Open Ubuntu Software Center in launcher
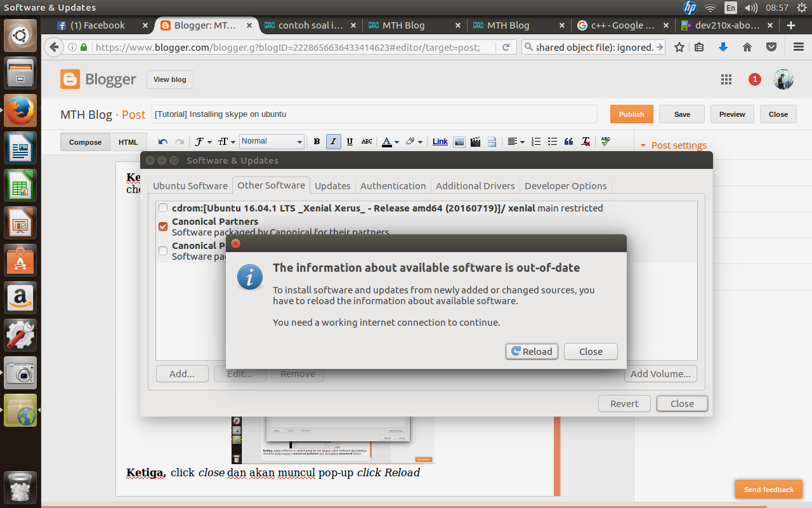 point(20,260)
